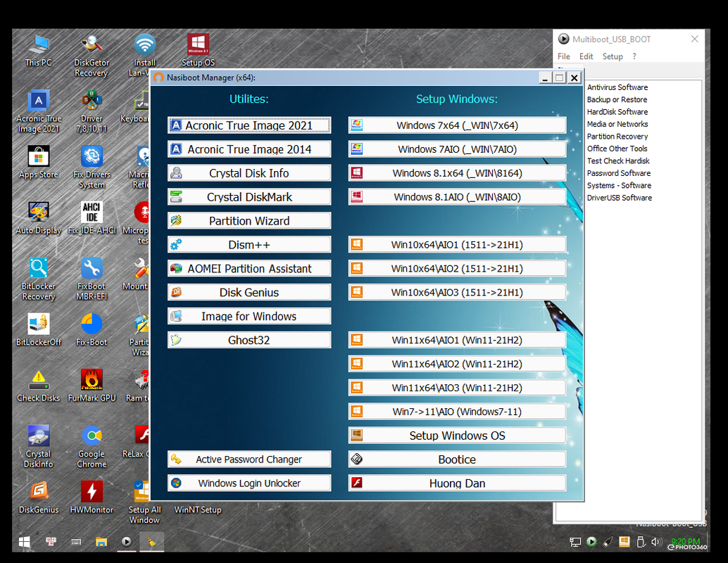Choose Win10x64\AIO2 (1511->21H1) setup

(x=458, y=268)
